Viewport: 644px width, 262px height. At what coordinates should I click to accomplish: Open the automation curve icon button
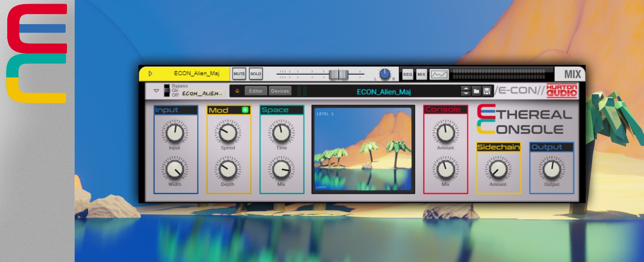point(439,74)
